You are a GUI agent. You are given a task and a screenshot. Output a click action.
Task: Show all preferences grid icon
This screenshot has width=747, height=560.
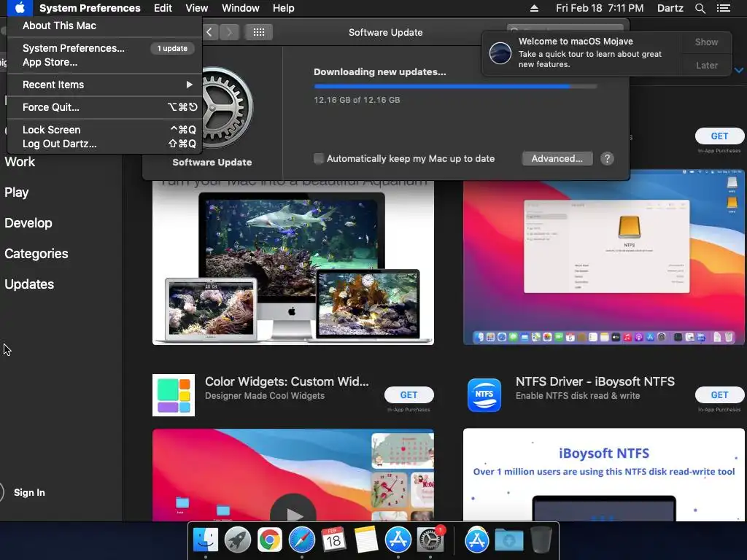[x=259, y=32]
